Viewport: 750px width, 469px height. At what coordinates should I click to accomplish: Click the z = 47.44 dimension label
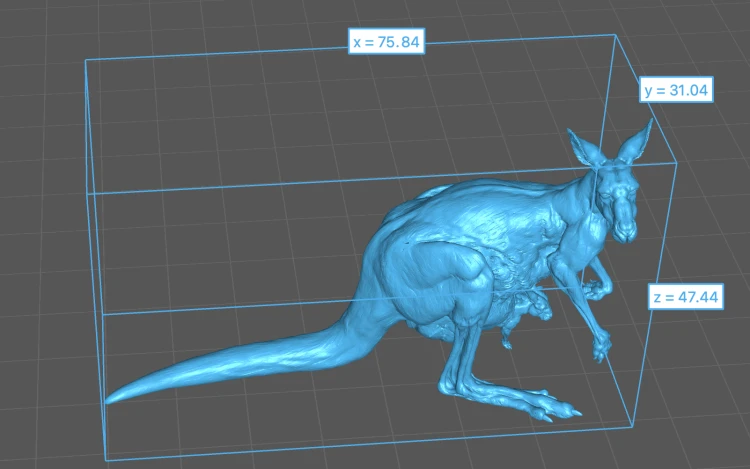(685, 296)
